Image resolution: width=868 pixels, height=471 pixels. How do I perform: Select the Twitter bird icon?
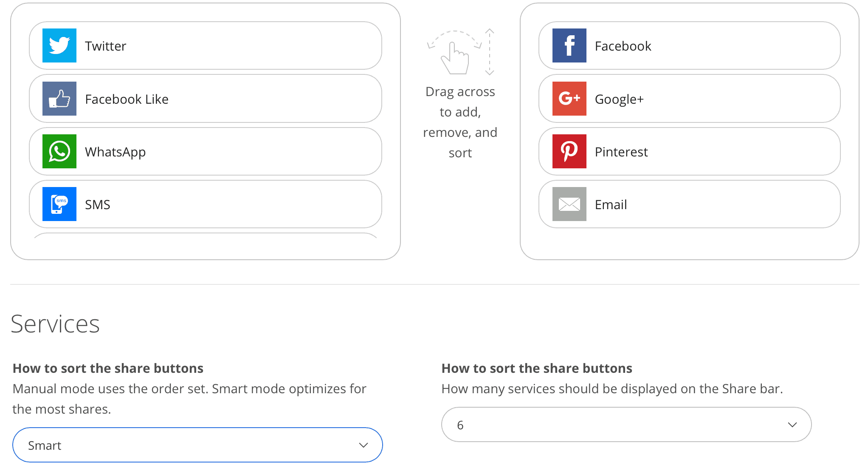click(x=59, y=45)
